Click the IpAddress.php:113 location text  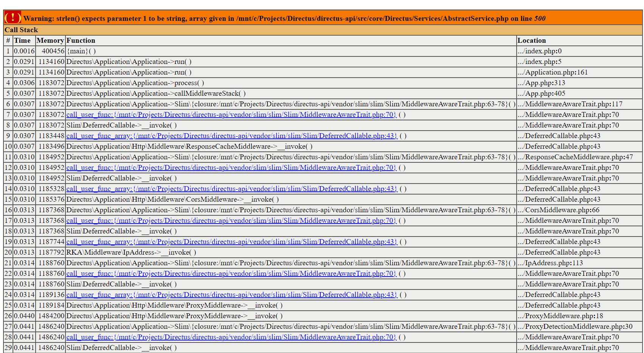coord(549,263)
